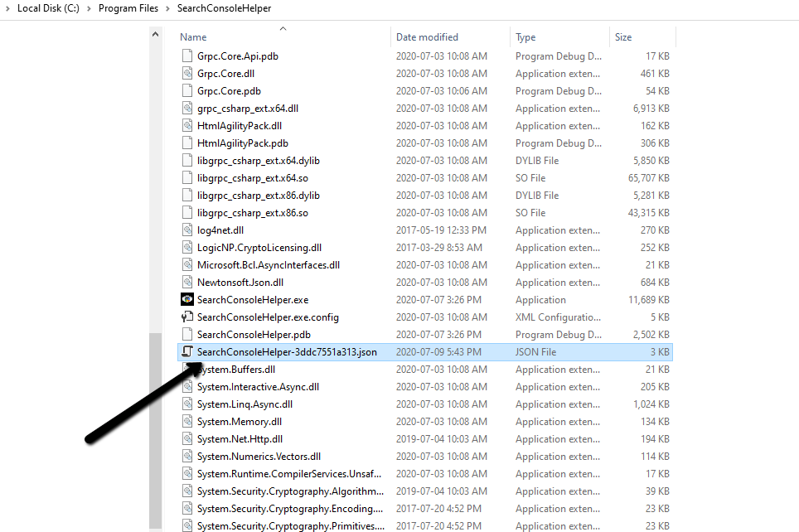799x532 pixels.
Task: Click the JSON File type cell
Action: (x=535, y=352)
